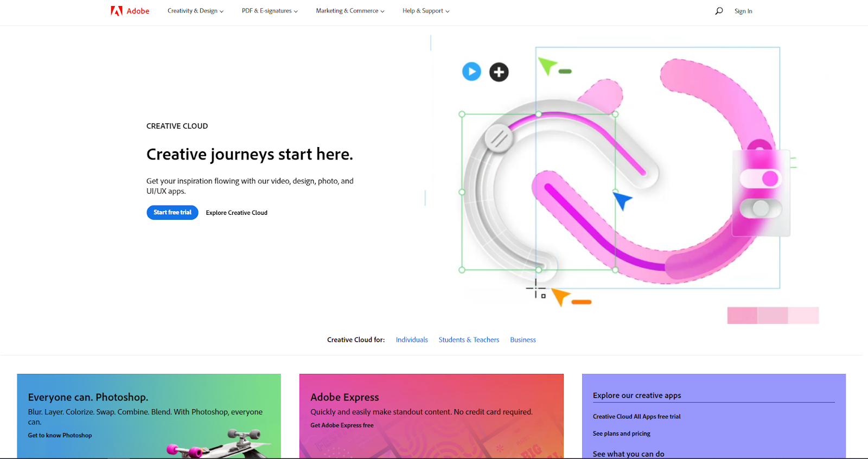Click the orange arrow cursor graphic
This screenshot has width=868, height=459.
click(x=560, y=297)
